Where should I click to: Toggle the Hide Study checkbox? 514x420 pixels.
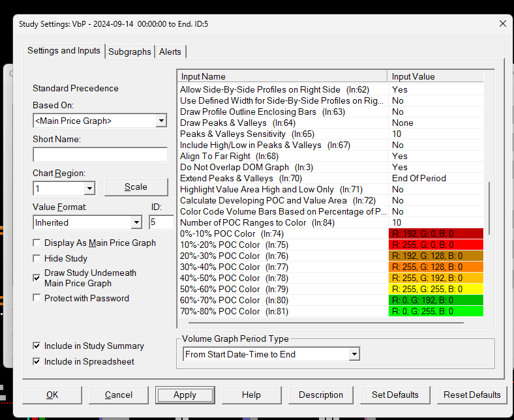37,258
